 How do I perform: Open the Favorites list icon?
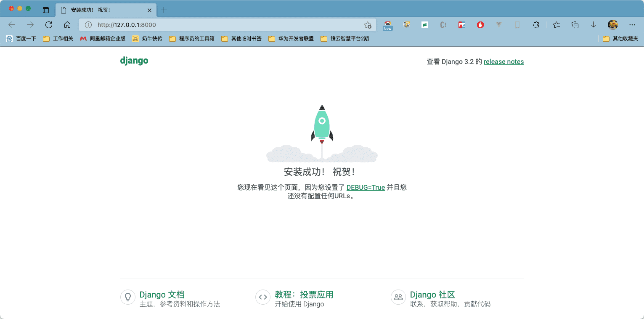(x=557, y=25)
